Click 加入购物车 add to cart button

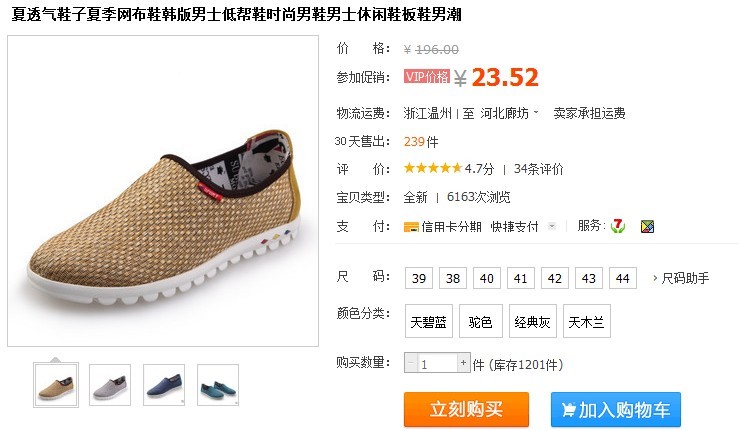[616, 409]
